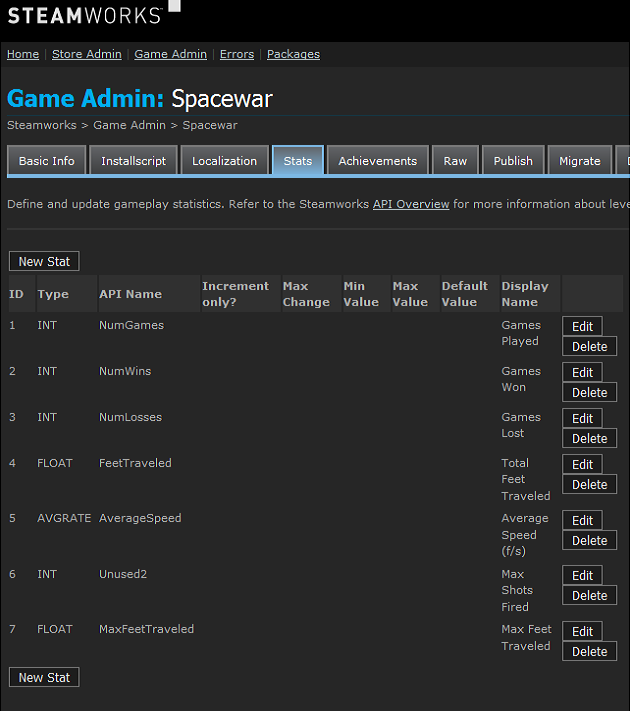
Task: Open the Installscript tab
Action: (135, 161)
